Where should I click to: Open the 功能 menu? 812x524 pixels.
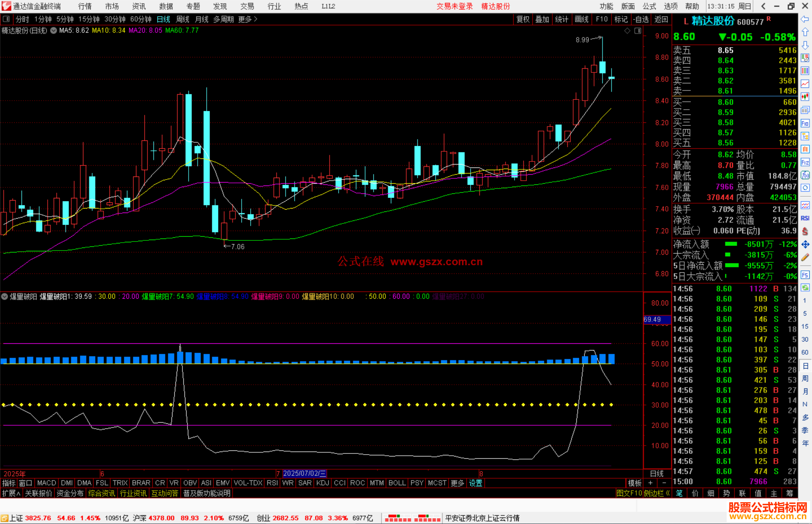pyautogui.click(x=606, y=6)
